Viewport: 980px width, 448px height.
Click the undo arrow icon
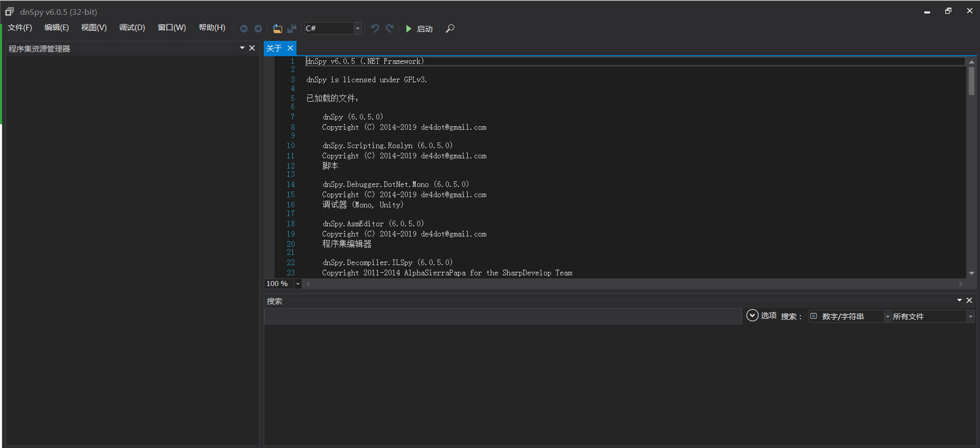click(375, 29)
